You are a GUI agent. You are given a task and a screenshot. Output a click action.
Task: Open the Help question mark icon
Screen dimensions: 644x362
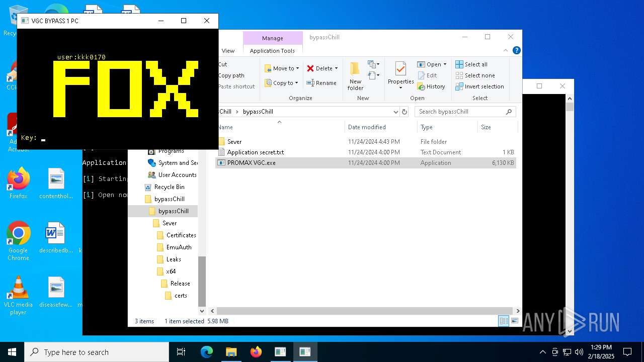pyautogui.click(x=516, y=50)
